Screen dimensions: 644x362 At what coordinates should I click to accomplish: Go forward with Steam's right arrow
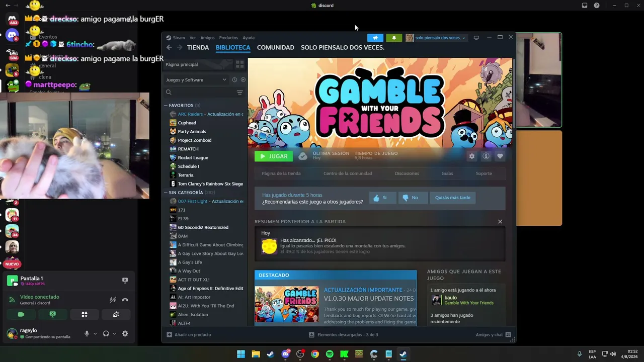(x=179, y=47)
